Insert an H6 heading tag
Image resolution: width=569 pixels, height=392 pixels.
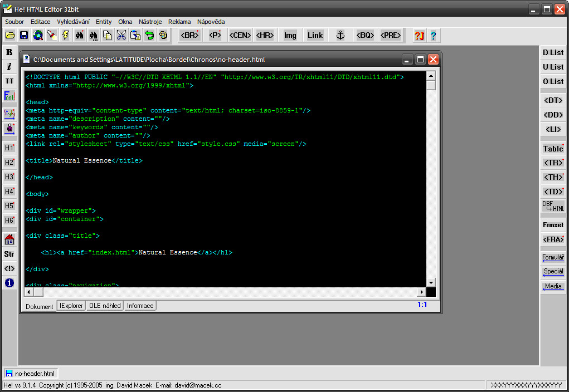(9, 220)
